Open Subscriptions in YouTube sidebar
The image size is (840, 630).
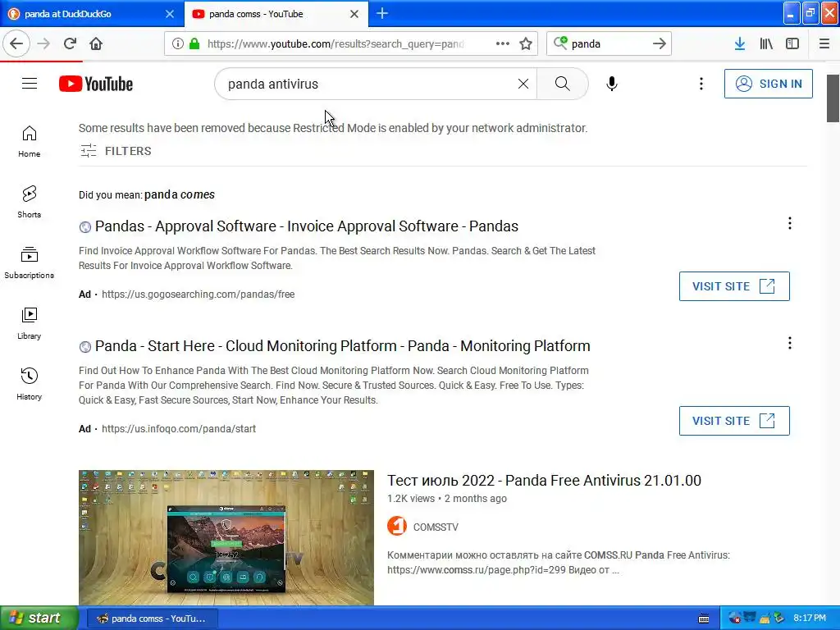[29, 262]
